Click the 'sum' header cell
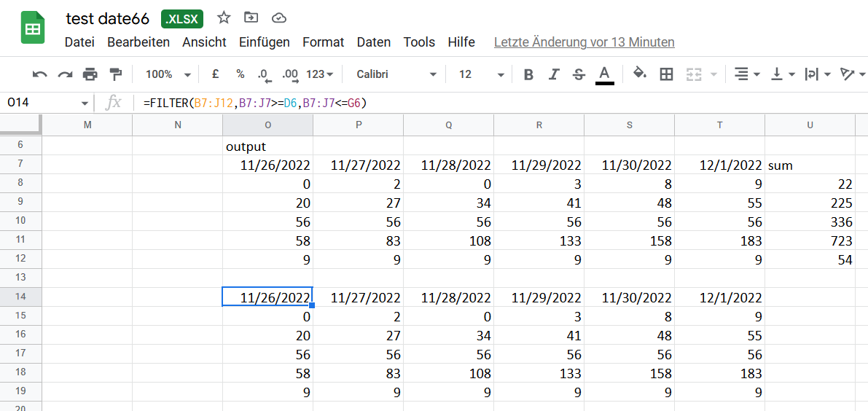 click(x=810, y=165)
